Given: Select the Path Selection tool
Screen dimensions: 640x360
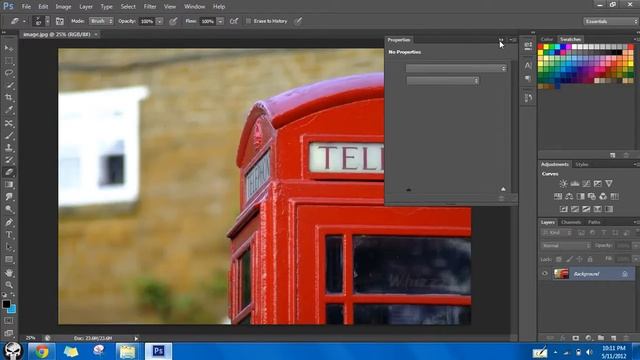Looking at the screenshot, I should click(9, 247).
